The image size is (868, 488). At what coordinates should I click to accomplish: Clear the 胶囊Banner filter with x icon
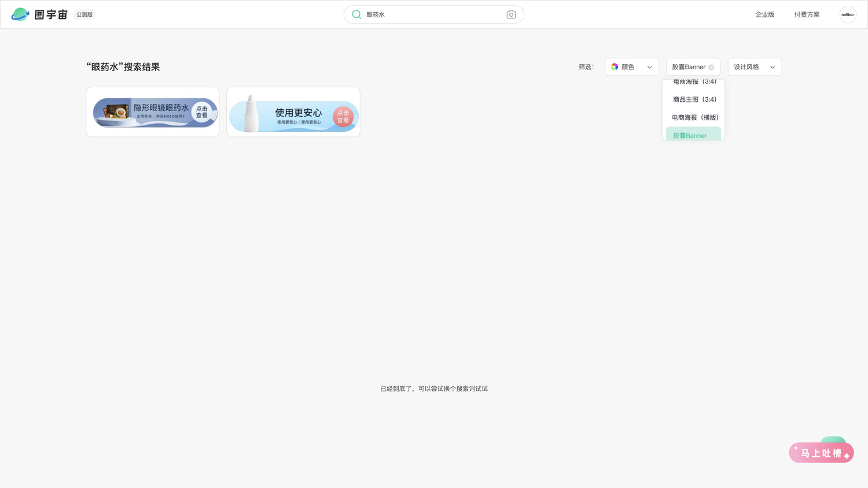point(711,67)
